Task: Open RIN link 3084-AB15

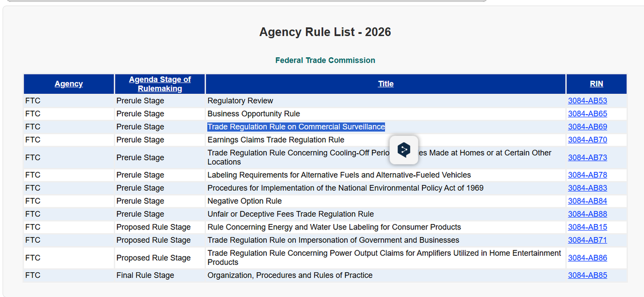Action: [588, 227]
